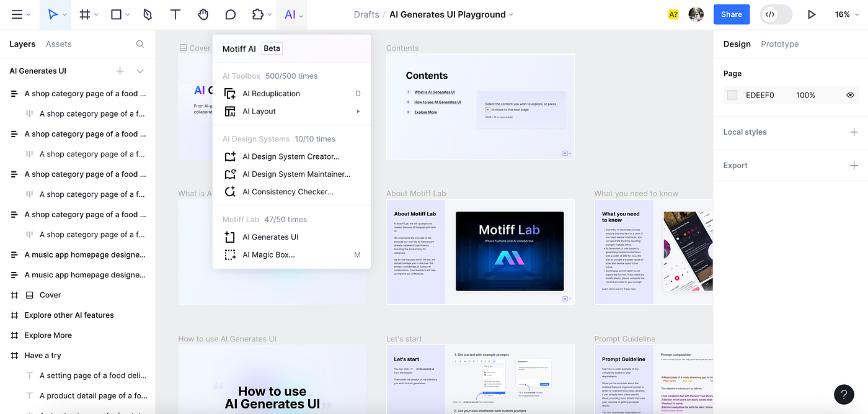Click the Cover frame layer icon
The height and width of the screenshot is (414, 868).
coord(30,295)
